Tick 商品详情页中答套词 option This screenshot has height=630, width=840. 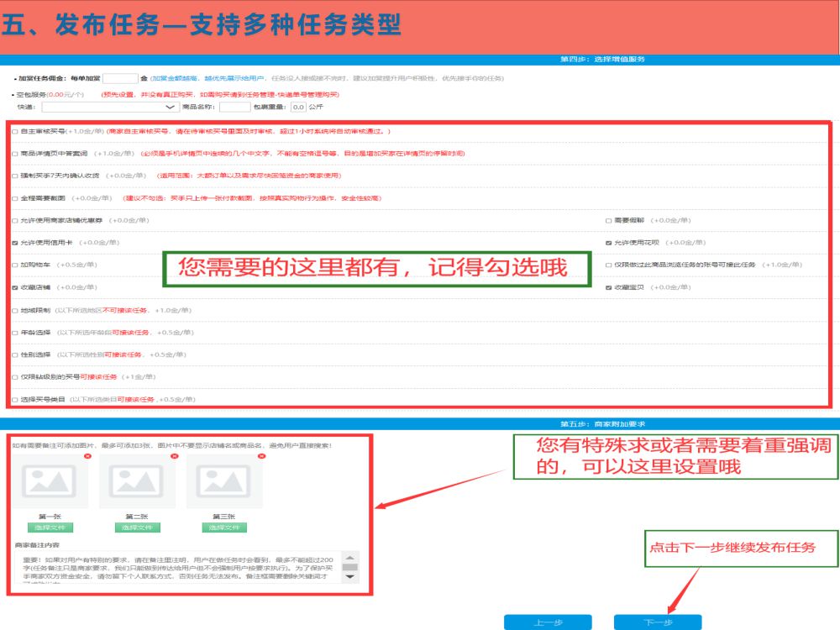[x=15, y=154]
